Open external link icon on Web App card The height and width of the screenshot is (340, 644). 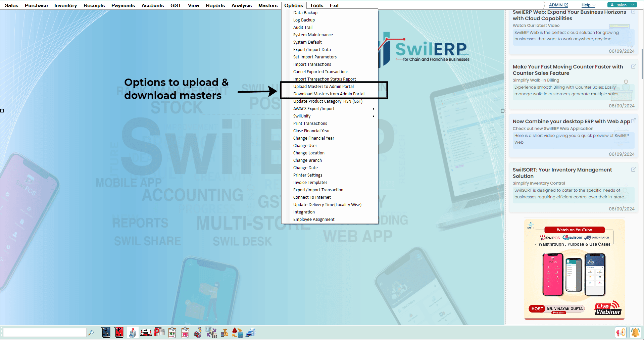point(633,121)
